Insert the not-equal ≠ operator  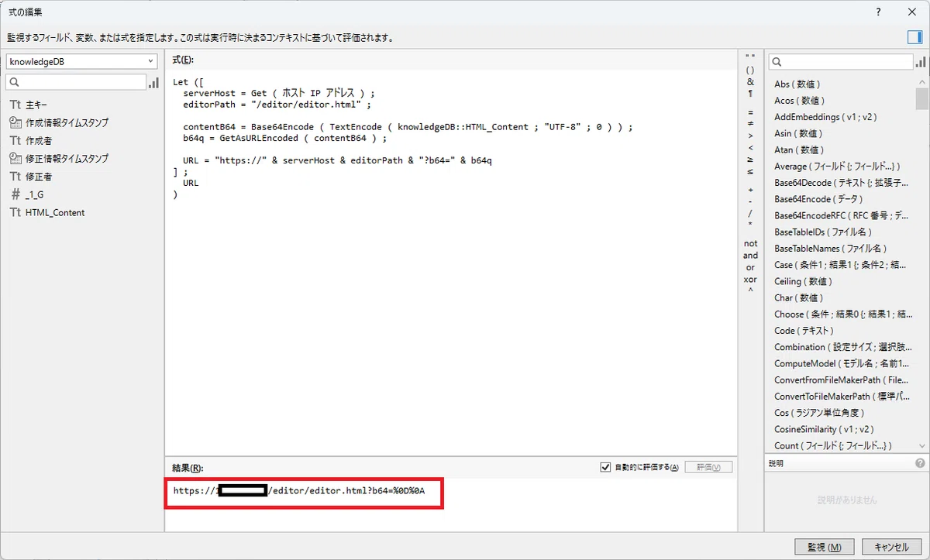[x=750, y=123]
